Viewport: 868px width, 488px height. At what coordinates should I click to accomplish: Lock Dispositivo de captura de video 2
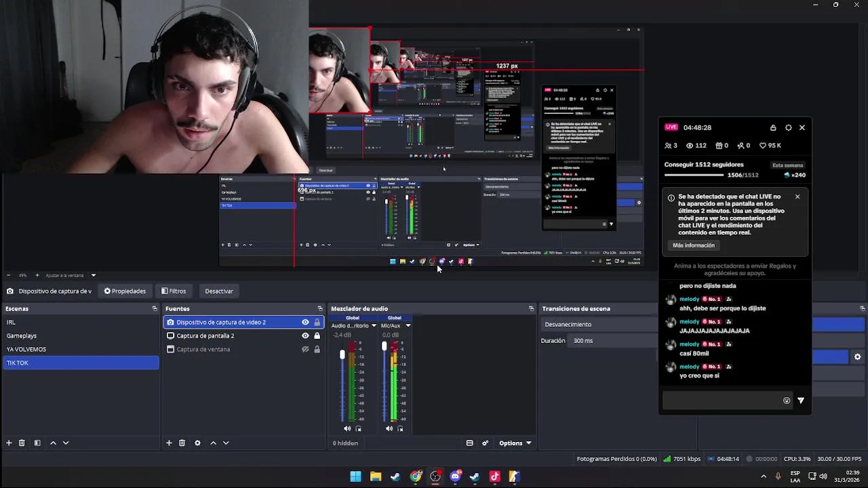pyautogui.click(x=317, y=322)
